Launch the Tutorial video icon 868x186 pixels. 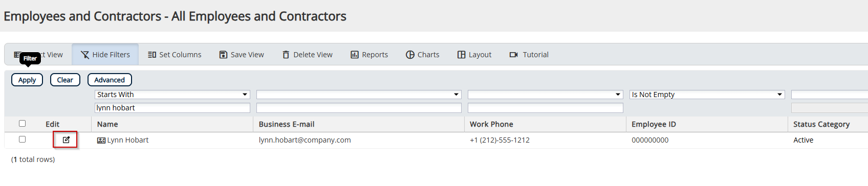pyautogui.click(x=514, y=55)
